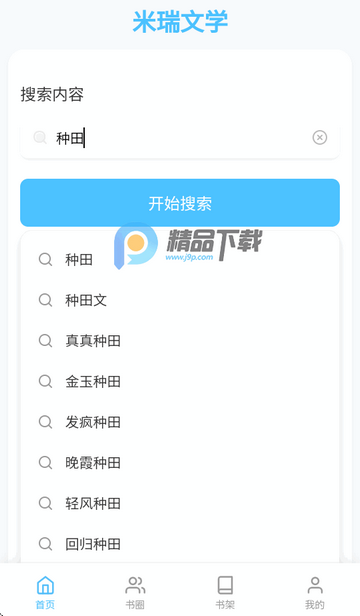This screenshot has width=360, height=616.
Task: Open the 书架 bookshelf icon
Action: point(225,585)
